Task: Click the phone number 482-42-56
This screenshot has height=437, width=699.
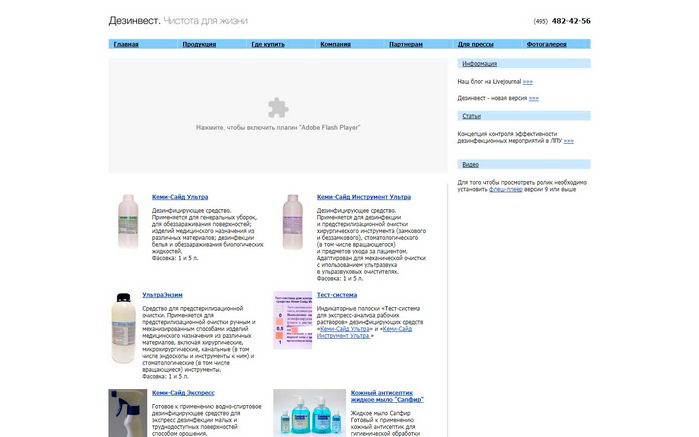Action: tap(571, 21)
